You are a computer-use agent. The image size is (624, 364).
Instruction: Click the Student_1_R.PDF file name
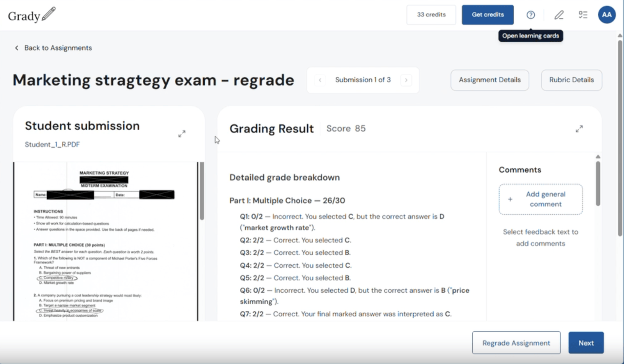tap(52, 145)
